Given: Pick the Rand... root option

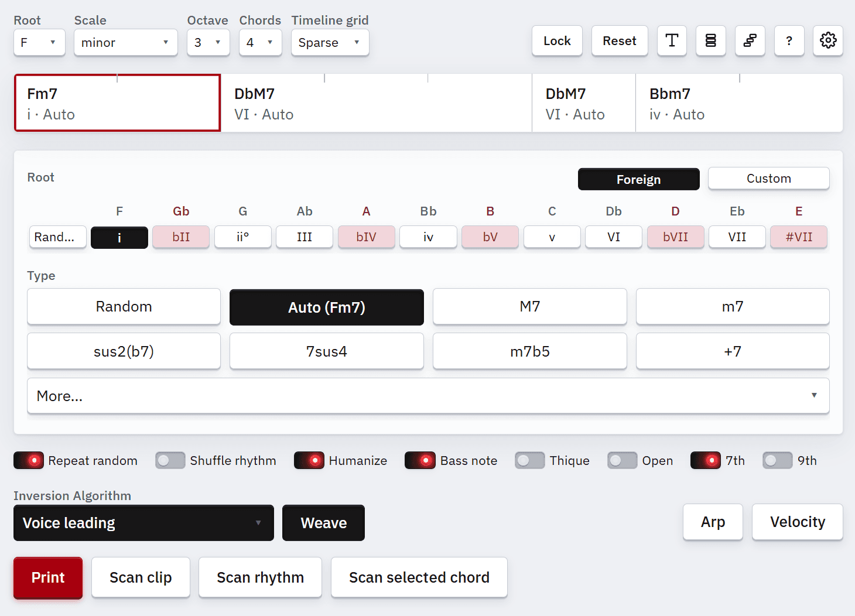Looking at the screenshot, I should click(57, 237).
